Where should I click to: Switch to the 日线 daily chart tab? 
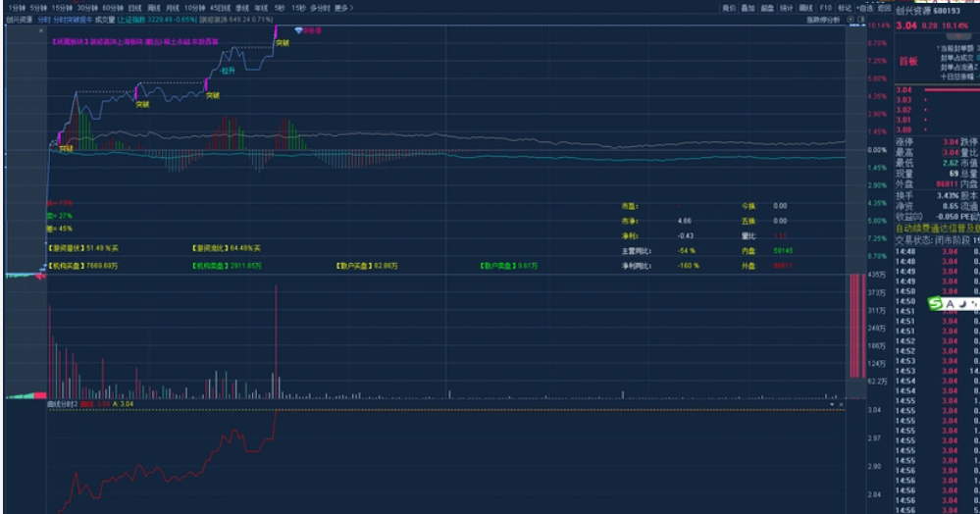pyautogui.click(x=134, y=7)
